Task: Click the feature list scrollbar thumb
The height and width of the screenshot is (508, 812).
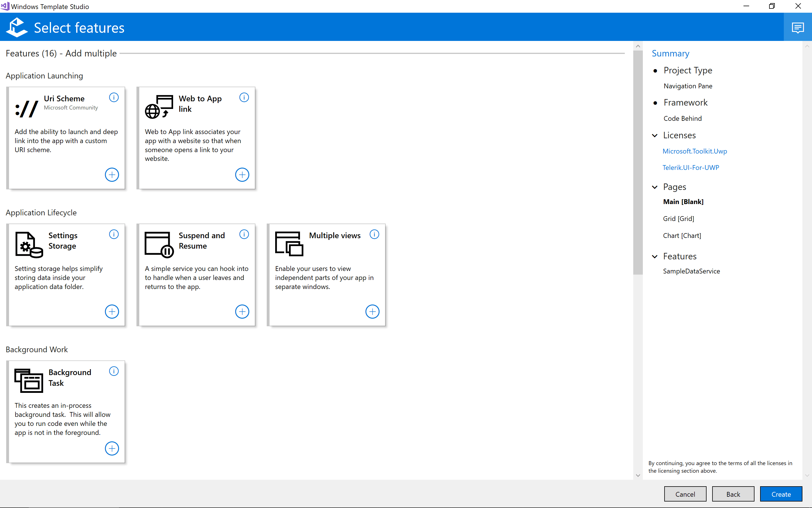Action: tap(638, 162)
